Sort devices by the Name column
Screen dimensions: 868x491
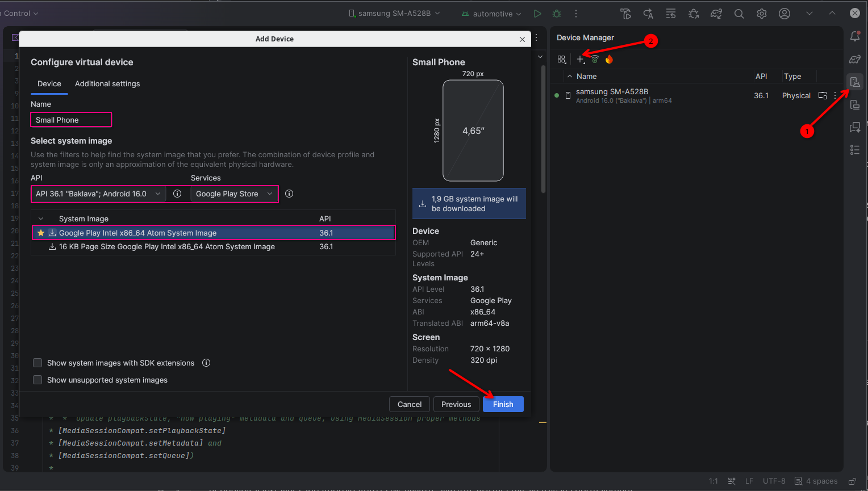pyautogui.click(x=586, y=76)
